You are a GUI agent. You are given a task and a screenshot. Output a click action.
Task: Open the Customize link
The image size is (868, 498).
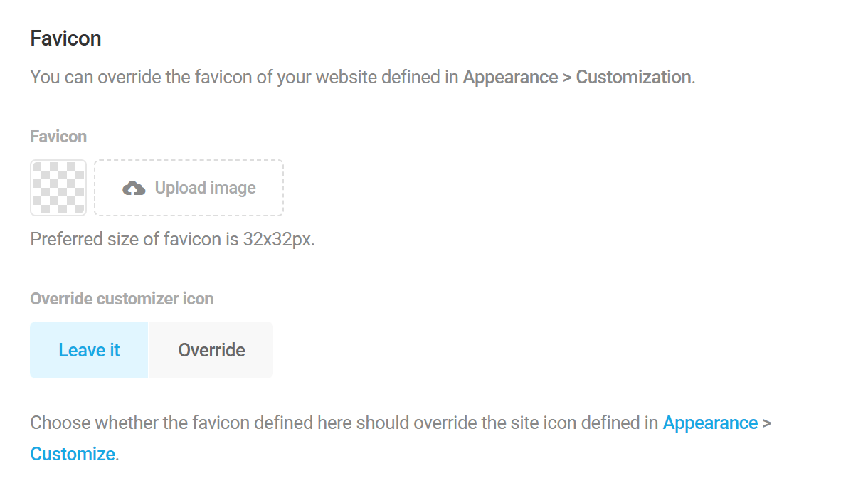pos(72,453)
